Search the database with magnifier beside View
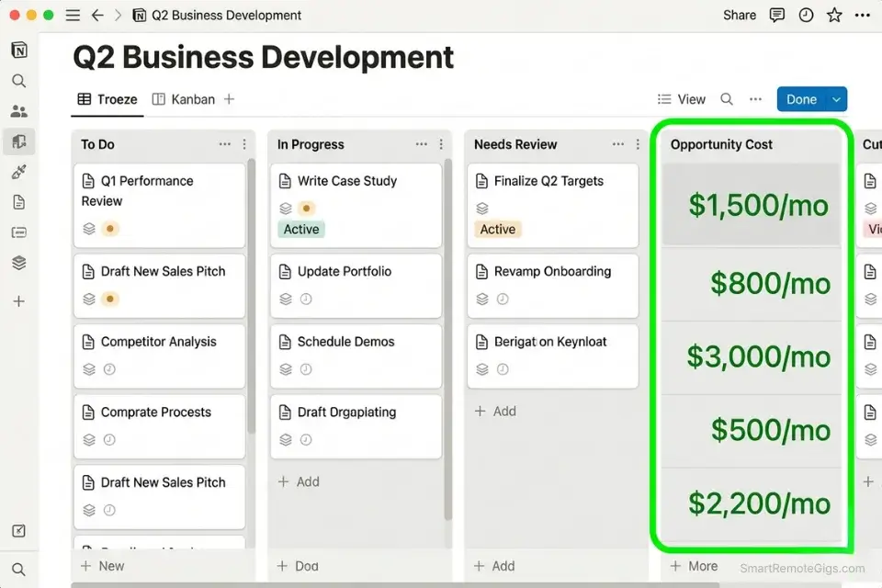The image size is (882, 588). 727,99
